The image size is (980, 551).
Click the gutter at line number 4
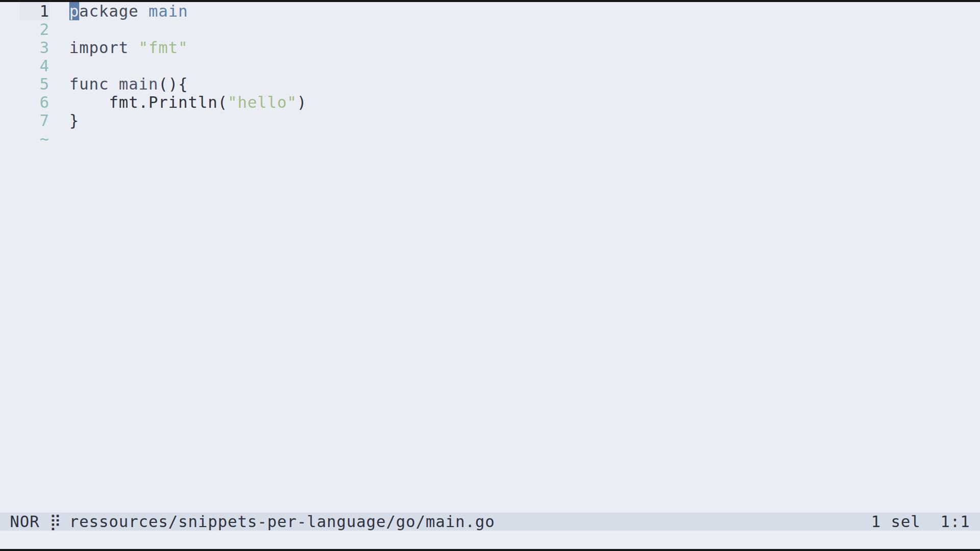tap(44, 66)
